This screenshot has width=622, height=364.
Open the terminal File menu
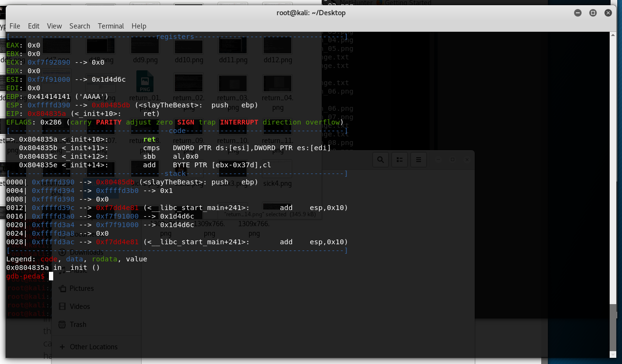coord(15,26)
